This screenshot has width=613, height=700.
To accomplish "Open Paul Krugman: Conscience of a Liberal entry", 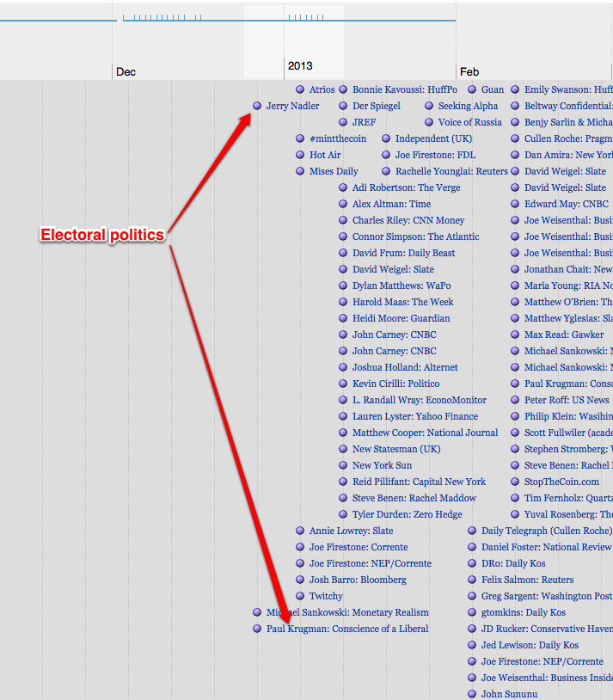I will [347, 629].
